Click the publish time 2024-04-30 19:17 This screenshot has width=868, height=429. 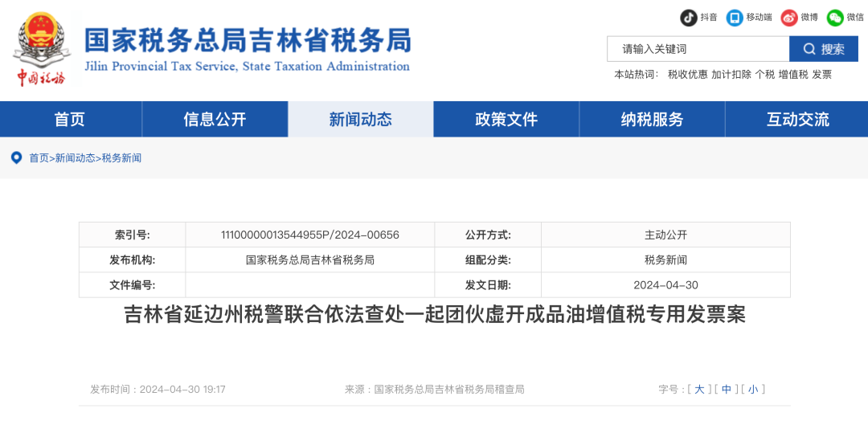click(158, 389)
